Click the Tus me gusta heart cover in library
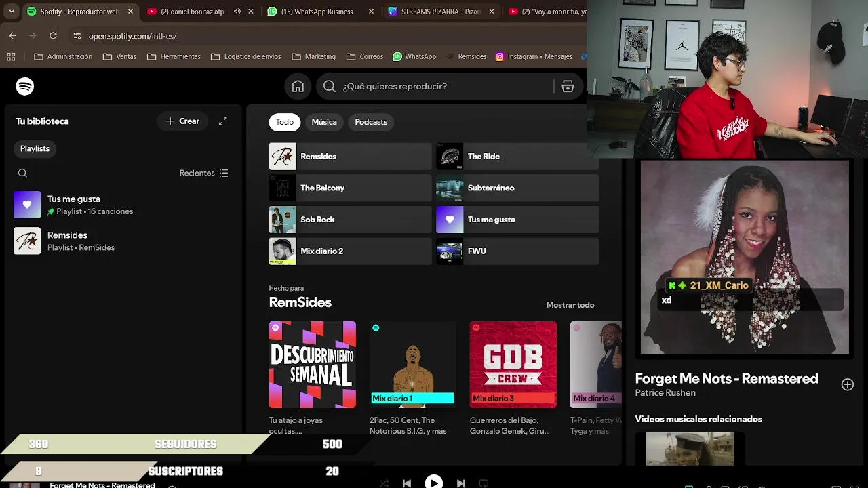The image size is (868, 488). tap(27, 205)
